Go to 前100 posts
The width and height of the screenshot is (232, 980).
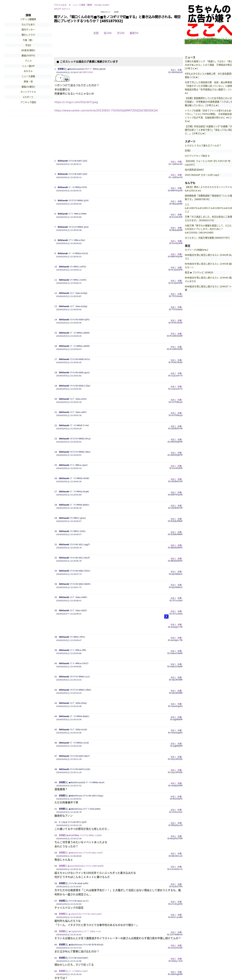pos(108,33)
